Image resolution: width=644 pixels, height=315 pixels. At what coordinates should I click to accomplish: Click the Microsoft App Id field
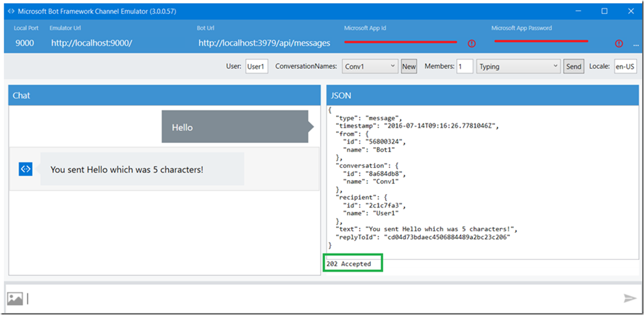click(x=400, y=42)
